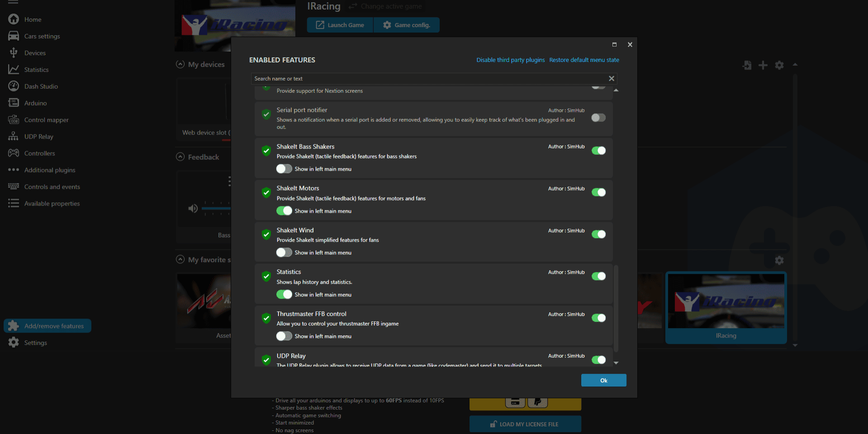Turn on Show in left main menu for Shakelt Wind
The width and height of the screenshot is (868, 434).
tap(284, 252)
